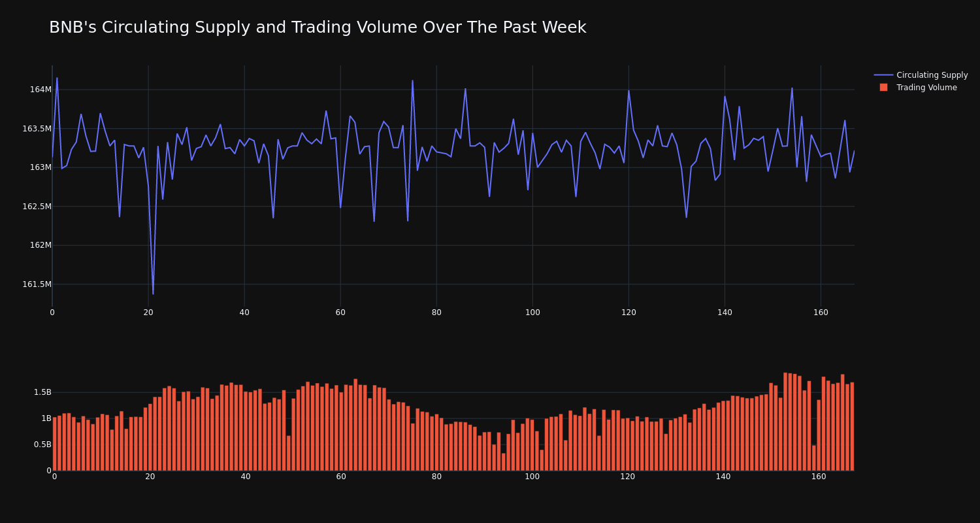This screenshot has width=980, height=523.
Task: Click the supply peak near x=75
Action: [x=412, y=81]
